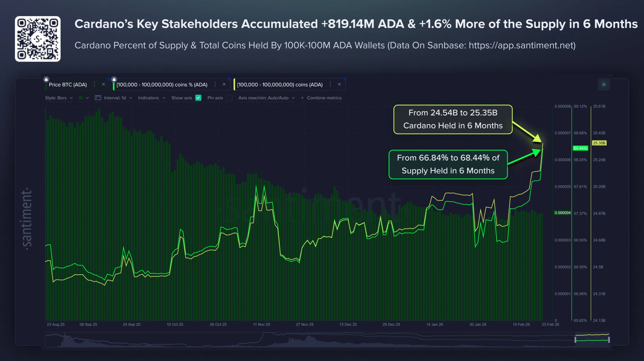
Task: Open the Indicators menu
Action: coord(151,98)
